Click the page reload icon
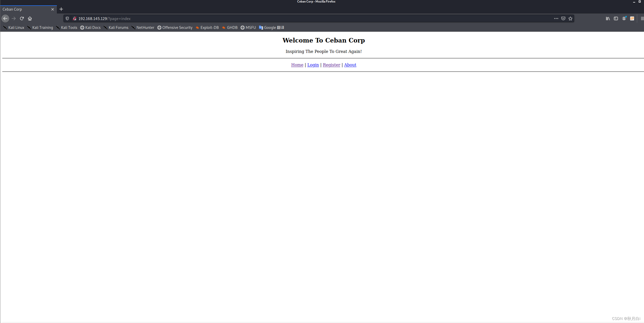Image resolution: width=644 pixels, height=323 pixels. click(22, 18)
